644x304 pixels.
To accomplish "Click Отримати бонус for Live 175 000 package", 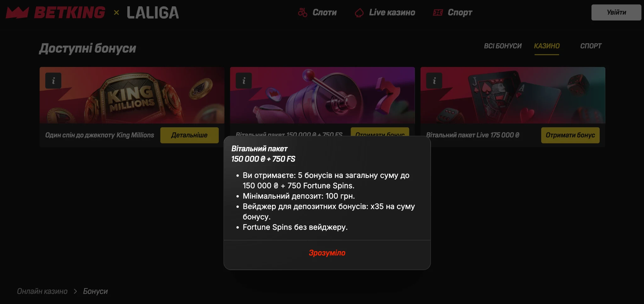I will [570, 135].
